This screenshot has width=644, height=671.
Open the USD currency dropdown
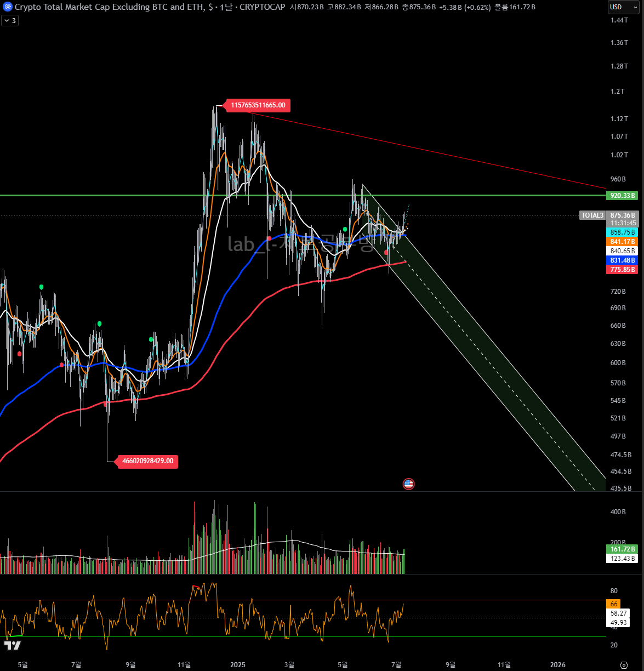point(623,7)
